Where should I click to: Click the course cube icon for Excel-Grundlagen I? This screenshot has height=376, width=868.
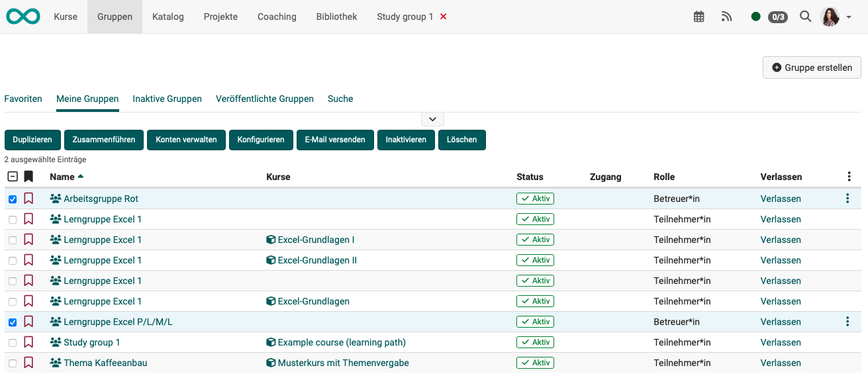271,240
